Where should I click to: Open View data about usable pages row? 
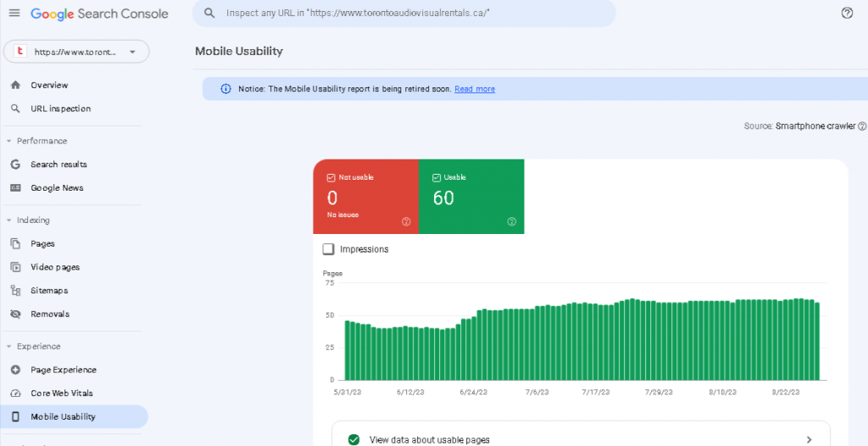point(581,434)
